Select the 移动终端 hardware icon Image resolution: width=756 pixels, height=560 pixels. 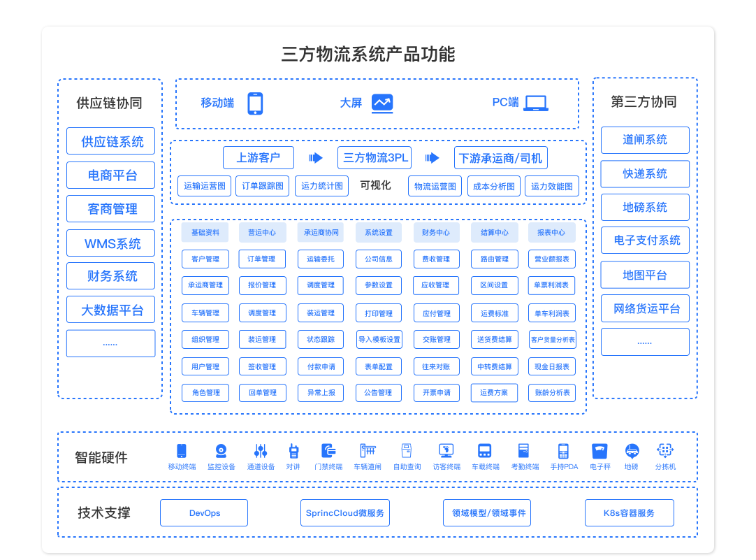point(181,450)
